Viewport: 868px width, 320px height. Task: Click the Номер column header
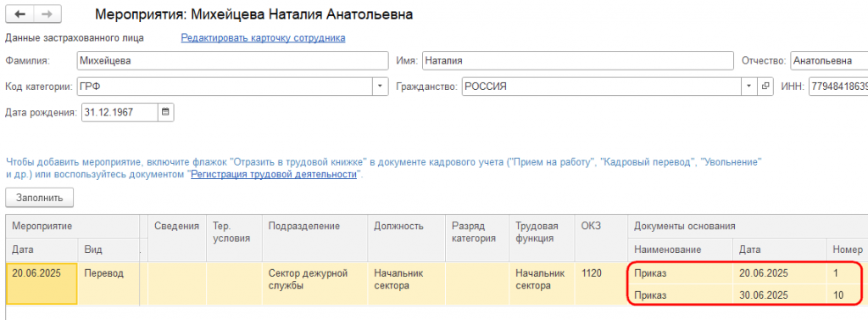tap(847, 250)
